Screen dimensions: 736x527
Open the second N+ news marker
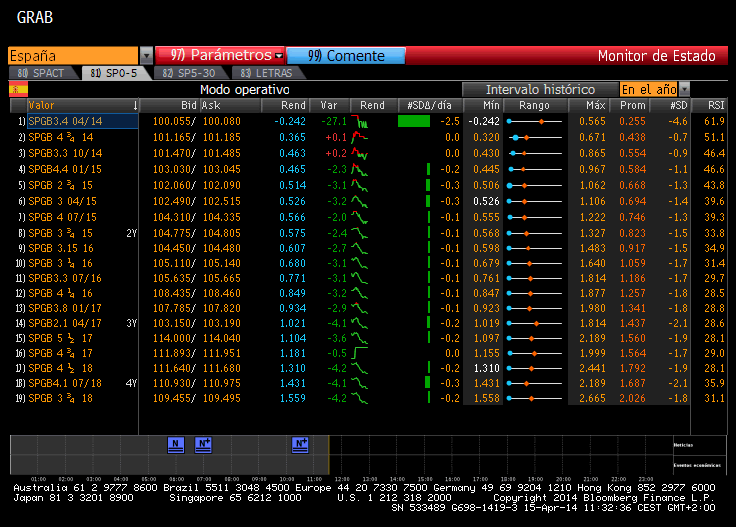point(203,444)
